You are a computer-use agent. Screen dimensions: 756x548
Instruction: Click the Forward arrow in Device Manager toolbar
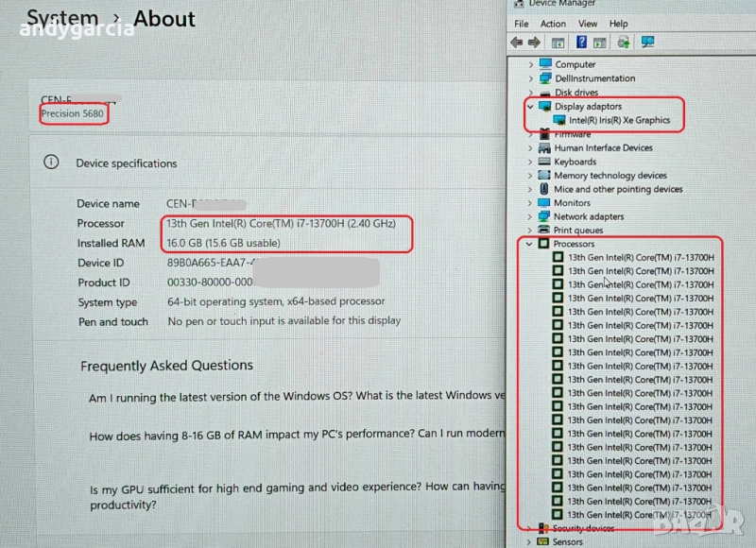tap(534, 43)
